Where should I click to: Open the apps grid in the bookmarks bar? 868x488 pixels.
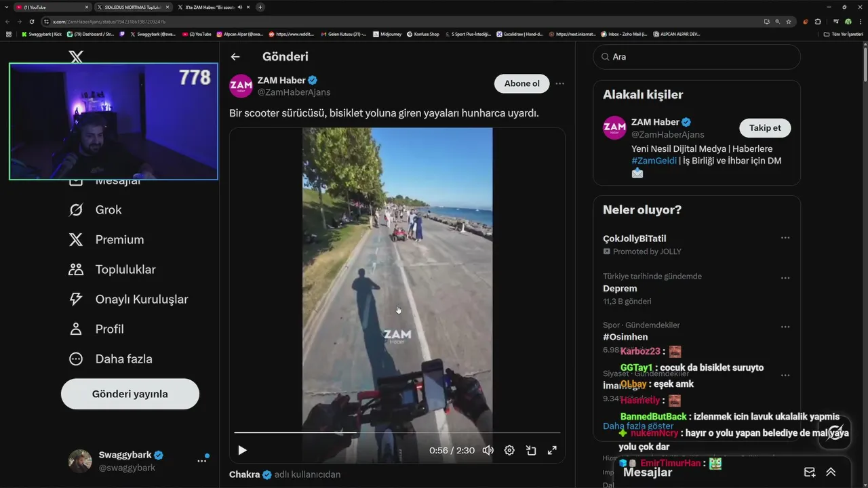click(x=9, y=34)
